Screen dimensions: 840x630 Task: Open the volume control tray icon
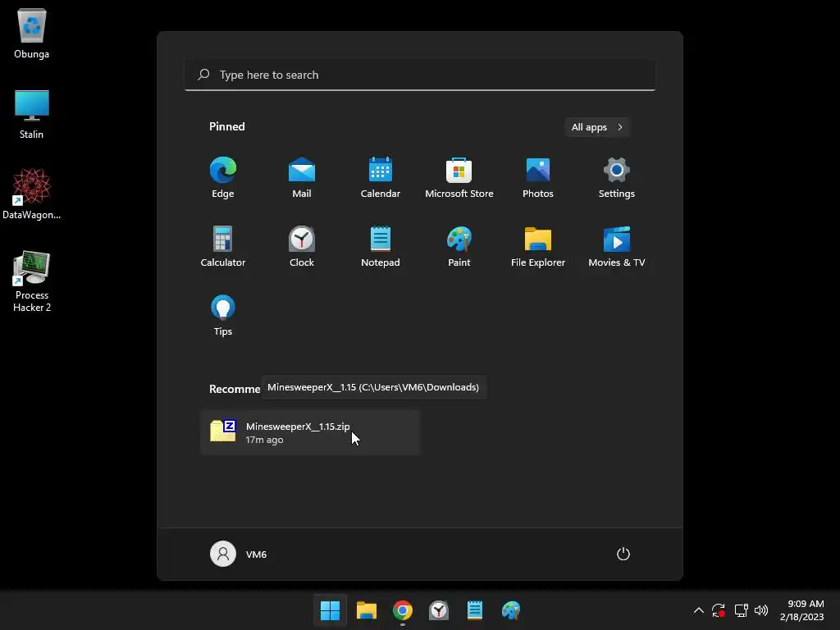tap(760, 610)
